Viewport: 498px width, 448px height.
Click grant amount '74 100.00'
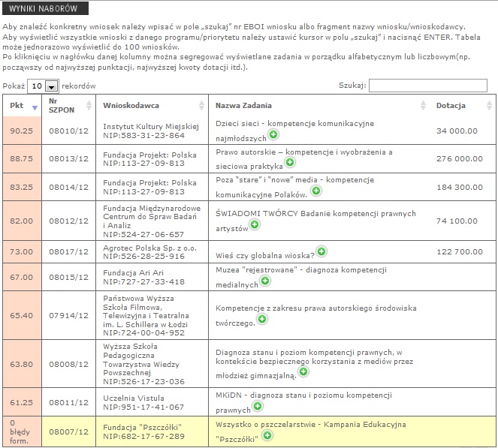pos(457,221)
